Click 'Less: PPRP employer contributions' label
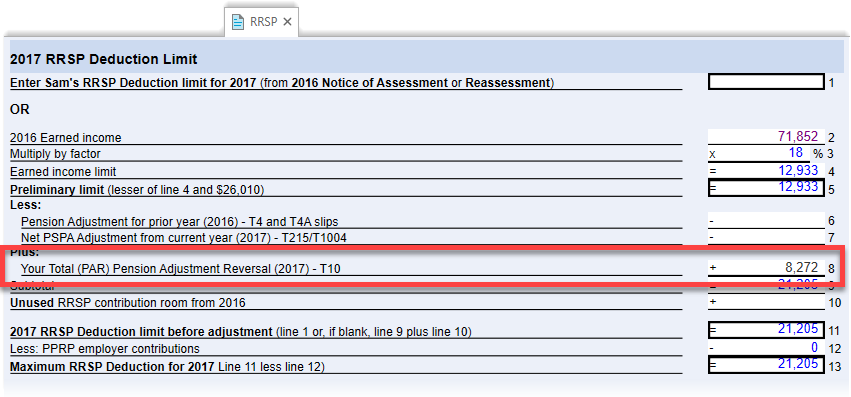 pyautogui.click(x=105, y=349)
